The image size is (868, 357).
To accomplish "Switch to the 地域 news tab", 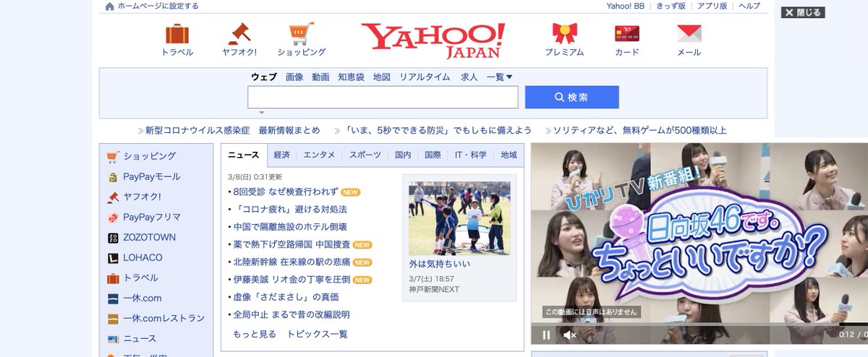I will point(509,155).
